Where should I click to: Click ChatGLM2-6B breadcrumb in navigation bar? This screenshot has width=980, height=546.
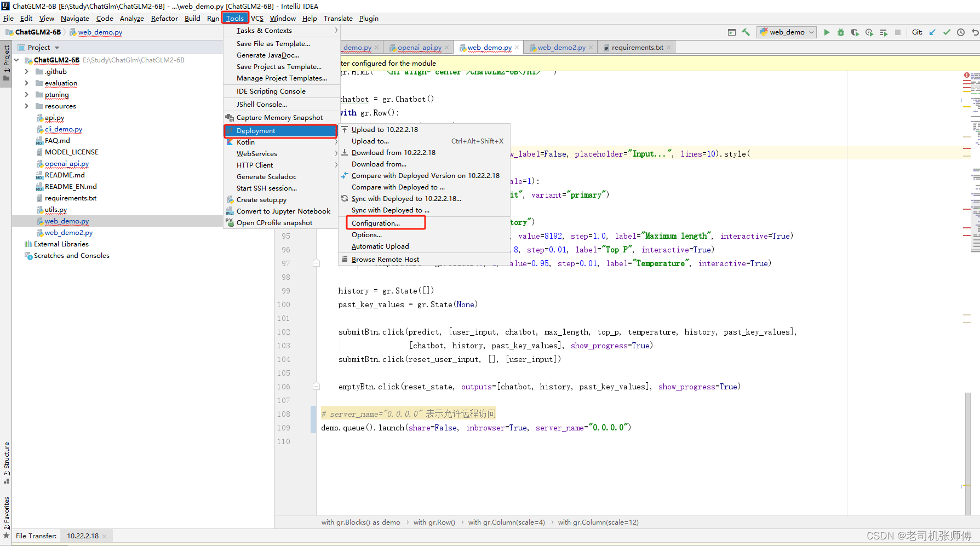click(37, 32)
